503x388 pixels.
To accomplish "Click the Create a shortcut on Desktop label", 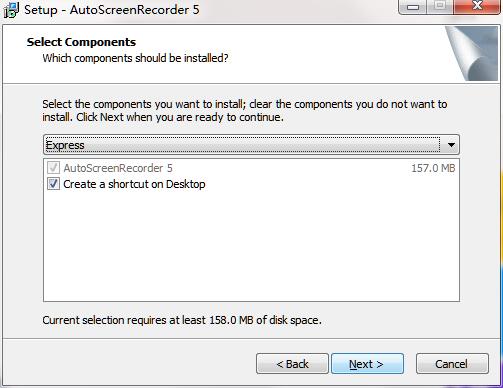I will (x=134, y=184).
